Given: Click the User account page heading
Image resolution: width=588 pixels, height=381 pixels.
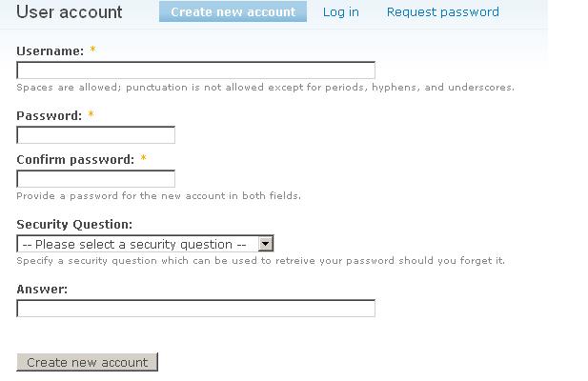Looking at the screenshot, I should (x=70, y=12).
